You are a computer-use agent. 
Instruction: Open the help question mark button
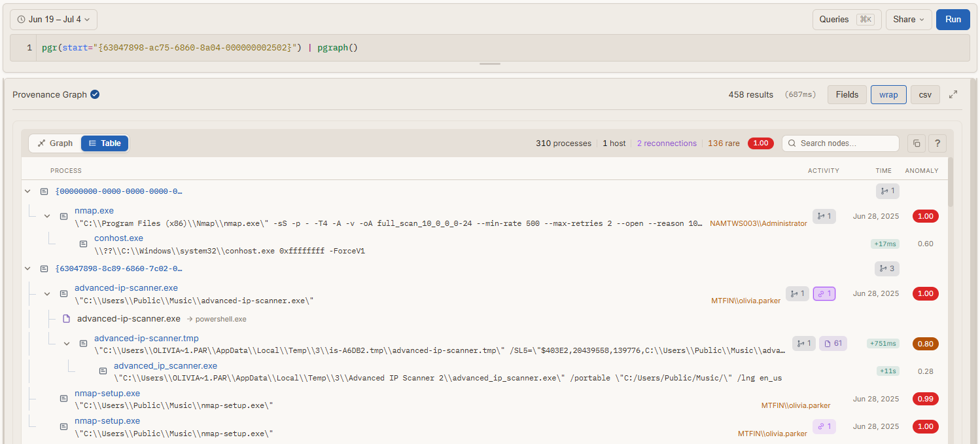(937, 143)
